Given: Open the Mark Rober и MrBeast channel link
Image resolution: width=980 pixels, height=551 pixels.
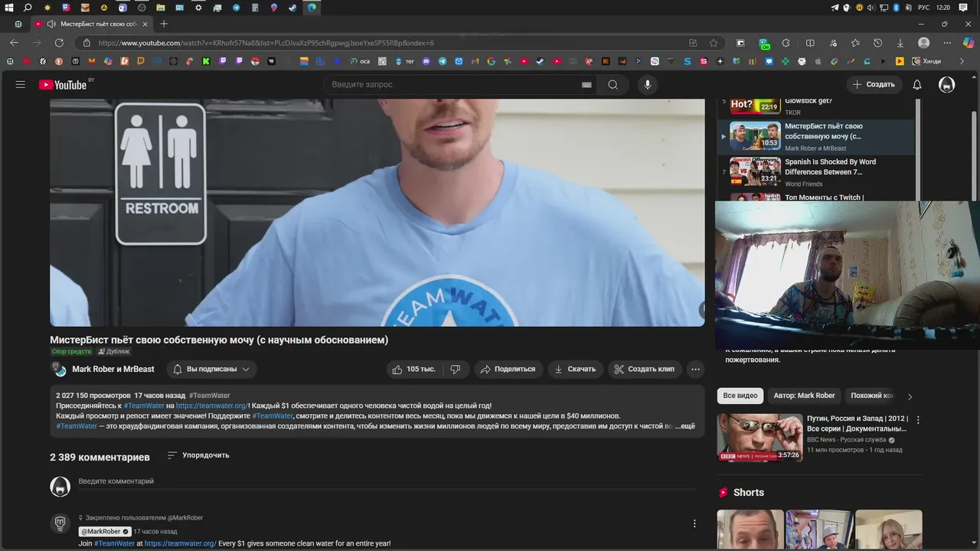Looking at the screenshot, I should (113, 369).
